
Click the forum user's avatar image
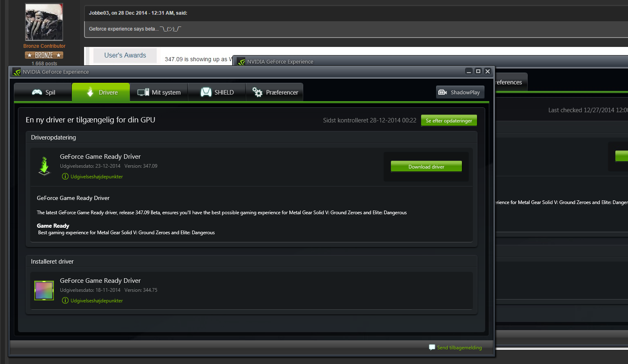[x=44, y=22]
